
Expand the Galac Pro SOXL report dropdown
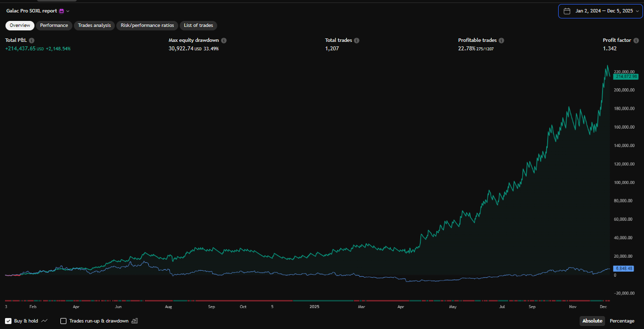pos(68,11)
